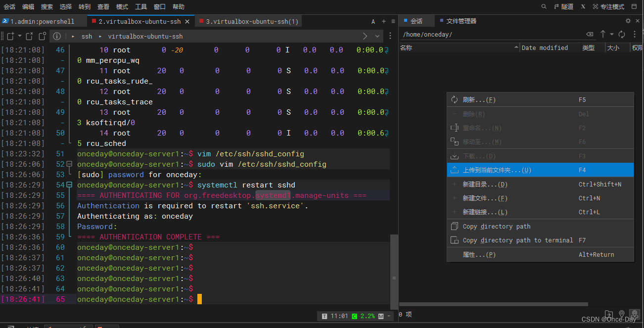Sort by 类型 column header
Viewport: 644px width, 328px height.
(x=592, y=48)
